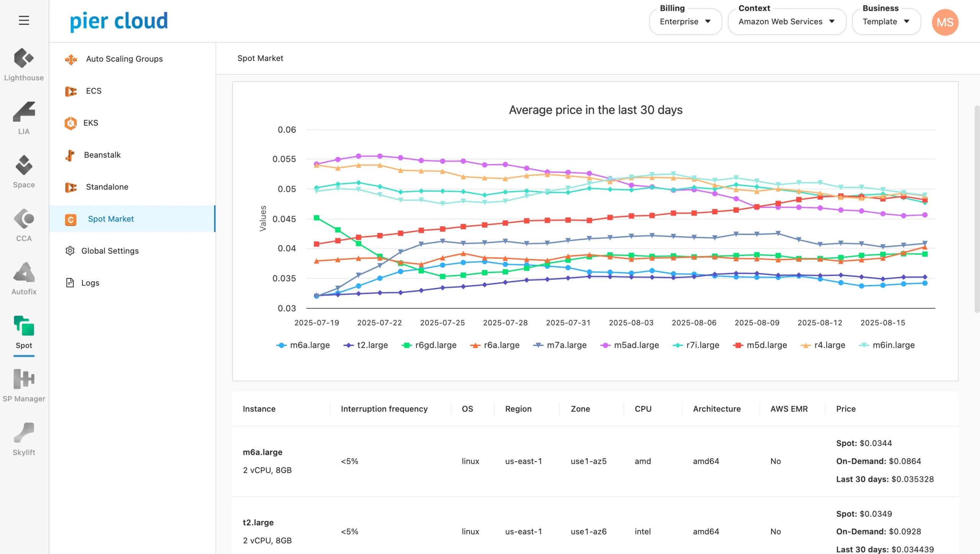Open the hamburger menu icon
Viewport: 980px width, 554px height.
tap(24, 20)
